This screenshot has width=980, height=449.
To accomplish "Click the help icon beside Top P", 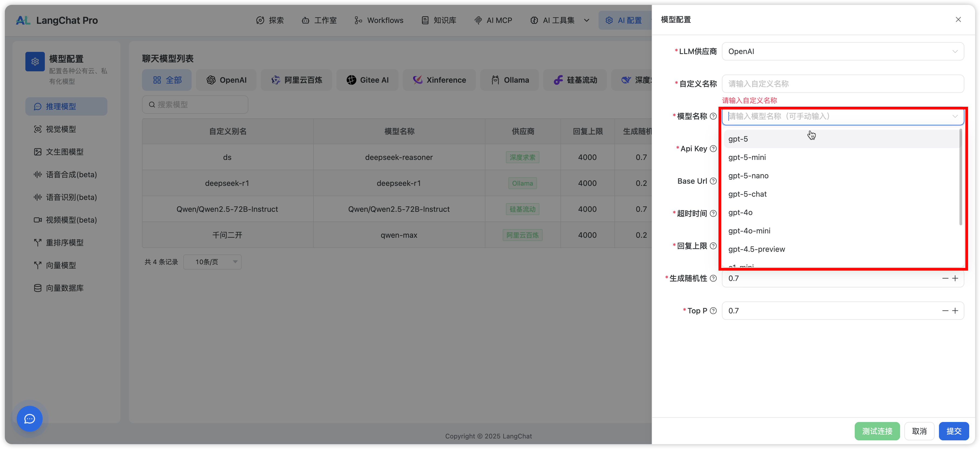I will coord(713,311).
